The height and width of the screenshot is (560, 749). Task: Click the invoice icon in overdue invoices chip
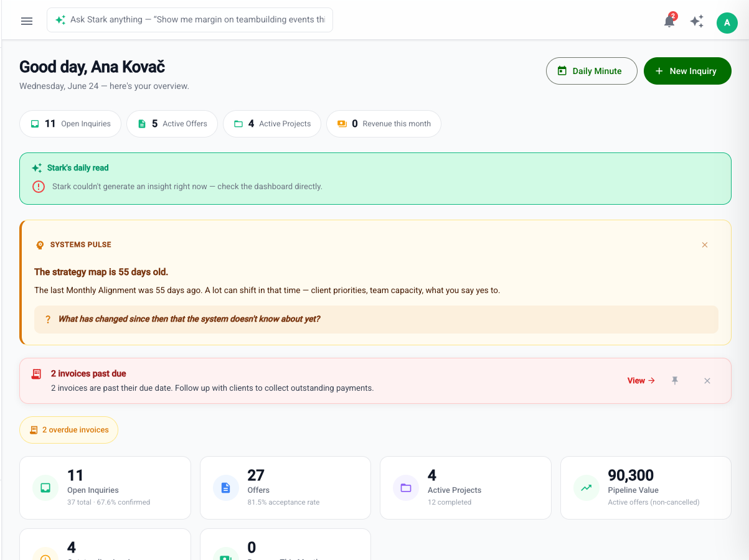(x=34, y=430)
